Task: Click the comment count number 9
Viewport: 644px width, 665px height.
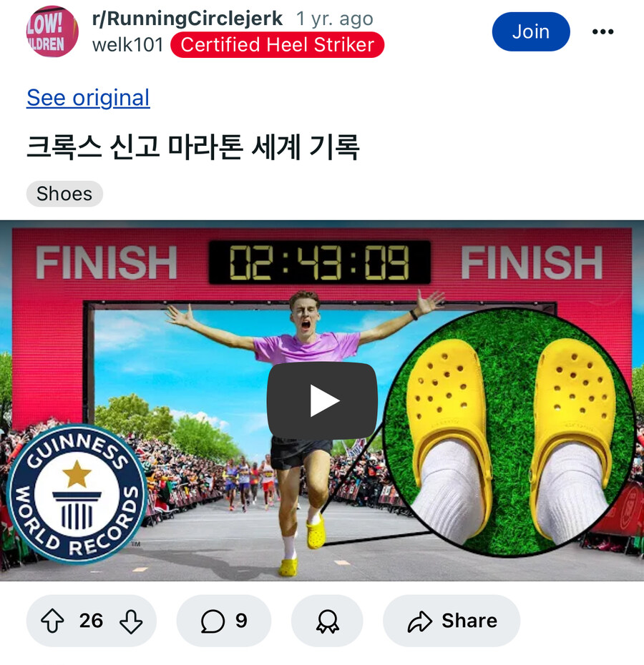Action: click(241, 621)
